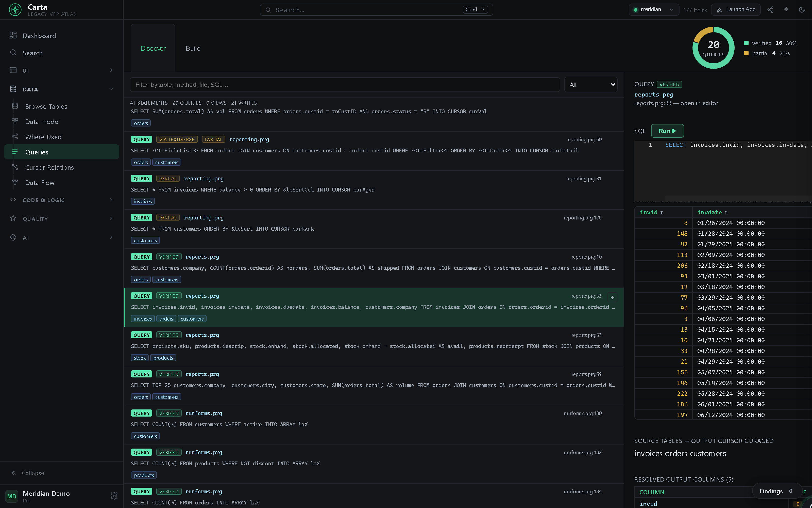Click the SQL editor line 1 text

click(x=738, y=145)
